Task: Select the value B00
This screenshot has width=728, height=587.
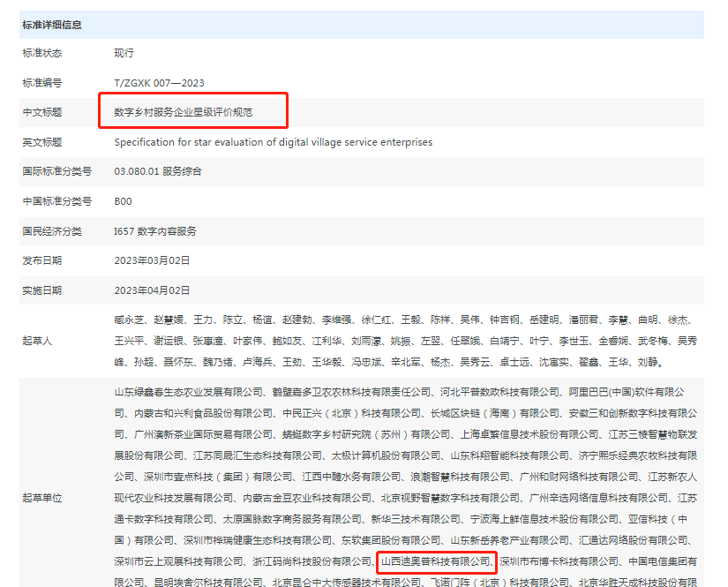Action: point(123,201)
